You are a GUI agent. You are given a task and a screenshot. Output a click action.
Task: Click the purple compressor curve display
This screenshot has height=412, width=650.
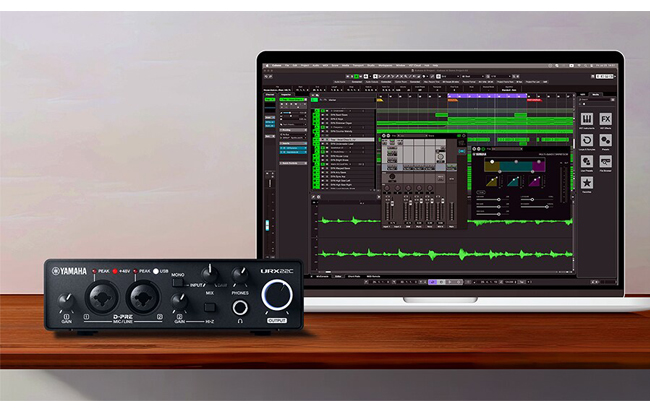pos(534,182)
